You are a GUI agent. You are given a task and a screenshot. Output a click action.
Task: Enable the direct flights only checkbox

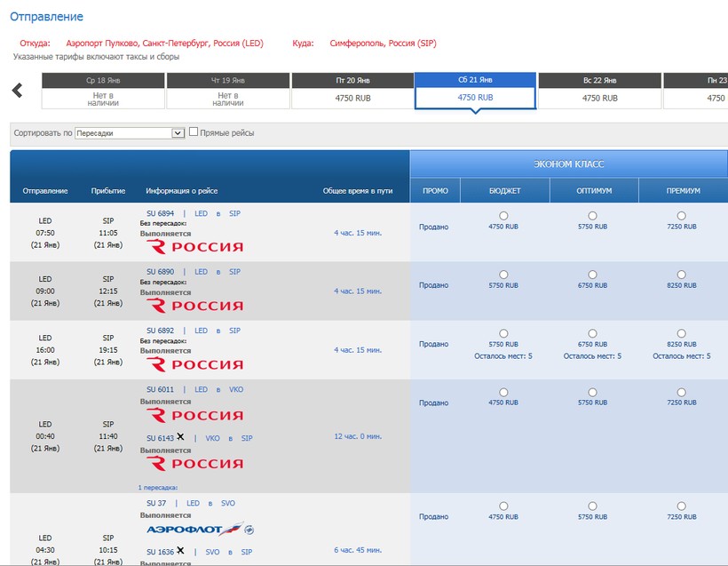click(194, 132)
